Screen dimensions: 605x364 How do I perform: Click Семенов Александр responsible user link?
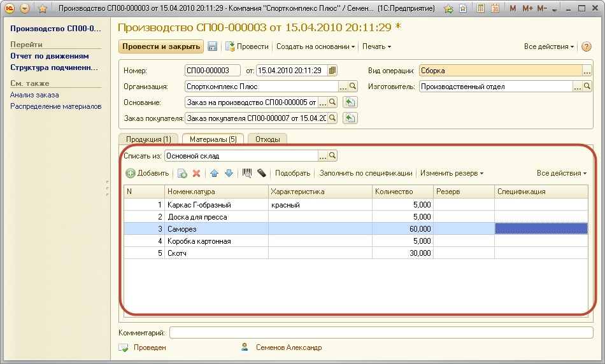[x=288, y=347]
